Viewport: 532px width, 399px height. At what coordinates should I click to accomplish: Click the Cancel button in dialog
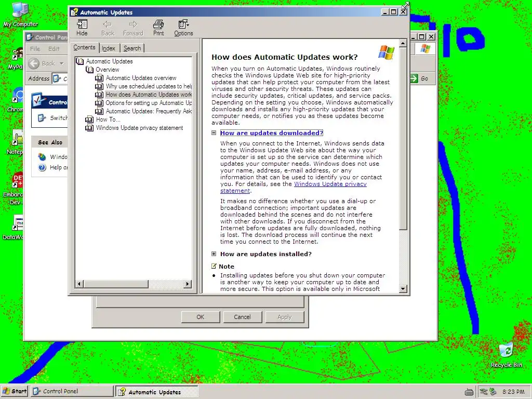click(242, 317)
